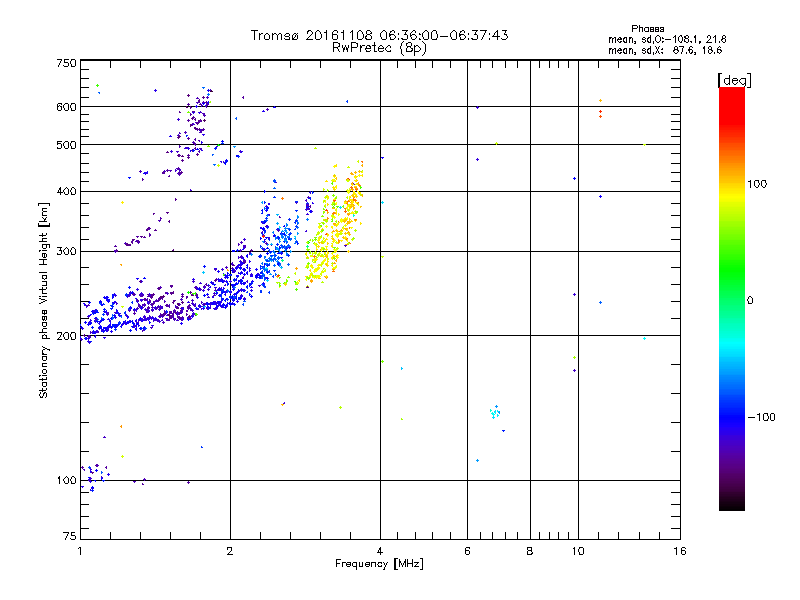Click the y-axis tick label '100'
Image resolution: width=800 pixels, height=600 pixels.
pyautogui.click(x=66, y=480)
